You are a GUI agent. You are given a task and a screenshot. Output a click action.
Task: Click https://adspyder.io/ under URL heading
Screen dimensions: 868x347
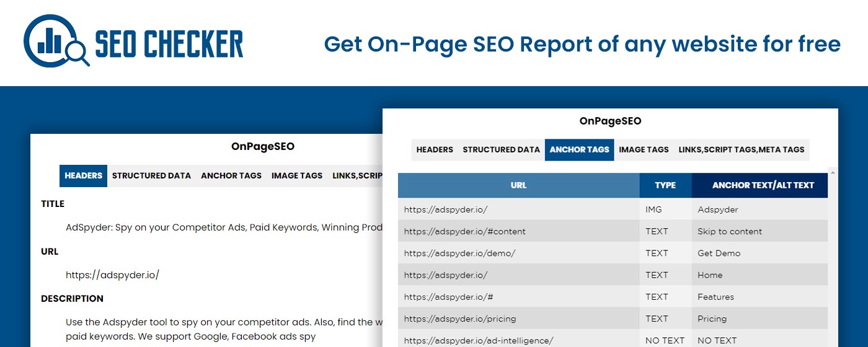click(x=112, y=275)
